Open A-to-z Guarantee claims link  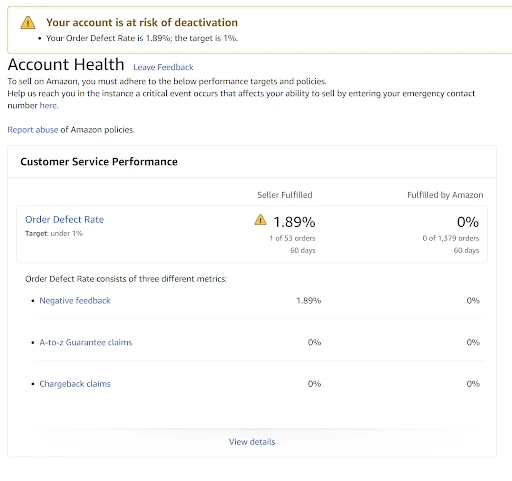[x=86, y=342]
